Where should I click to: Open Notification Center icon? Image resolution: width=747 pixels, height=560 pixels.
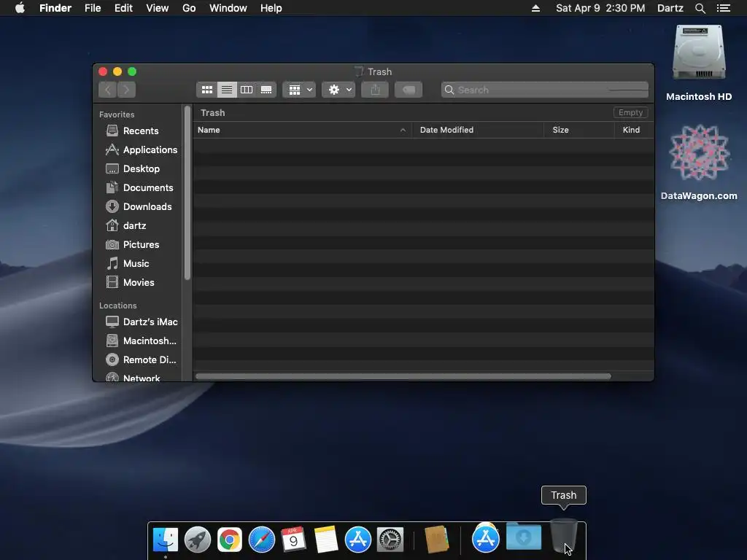tap(723, 8)
